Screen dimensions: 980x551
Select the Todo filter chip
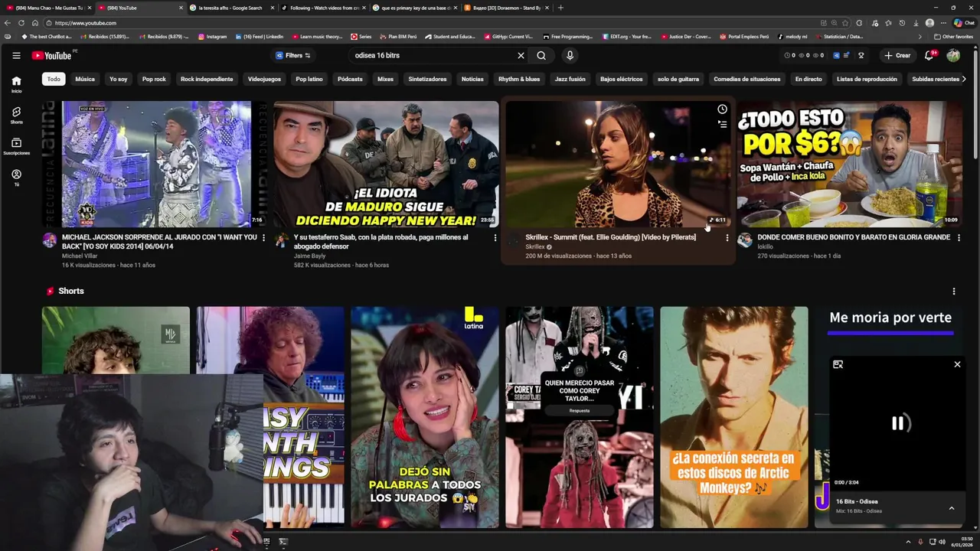point(54,79)
